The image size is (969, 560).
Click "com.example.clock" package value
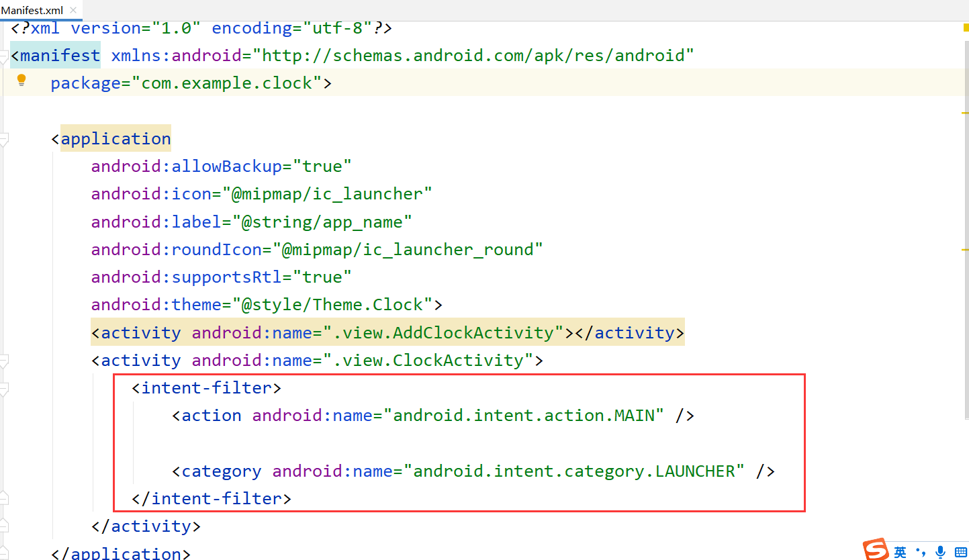(x=227, y=83)
